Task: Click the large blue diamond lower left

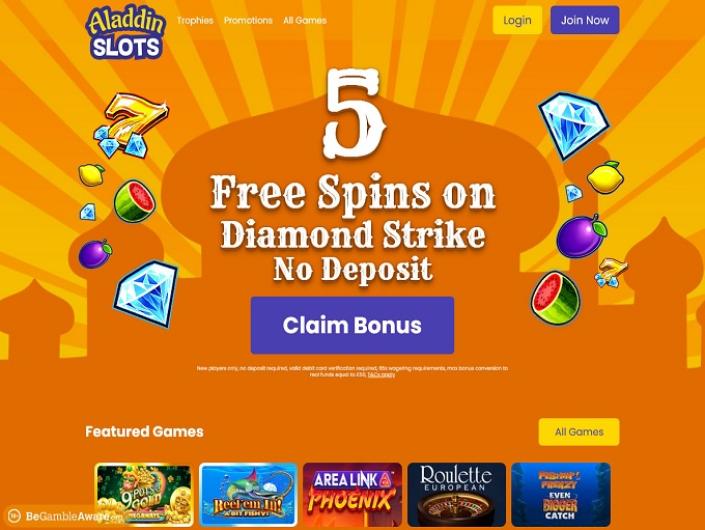Action: coord(145,293)
